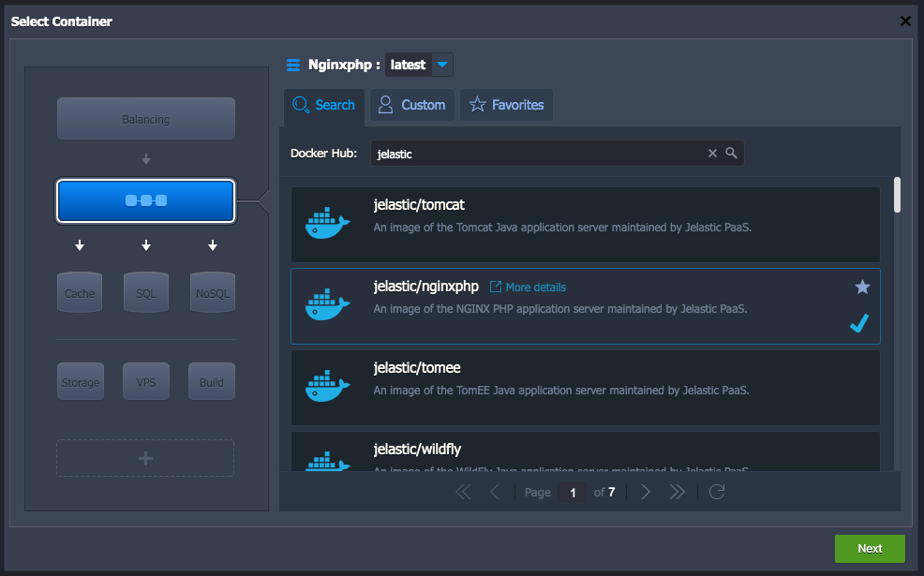Viewport: 924px width, 576px height.
Task: Open More details for jelastic/nginxphp
Action: pos(528,287)
